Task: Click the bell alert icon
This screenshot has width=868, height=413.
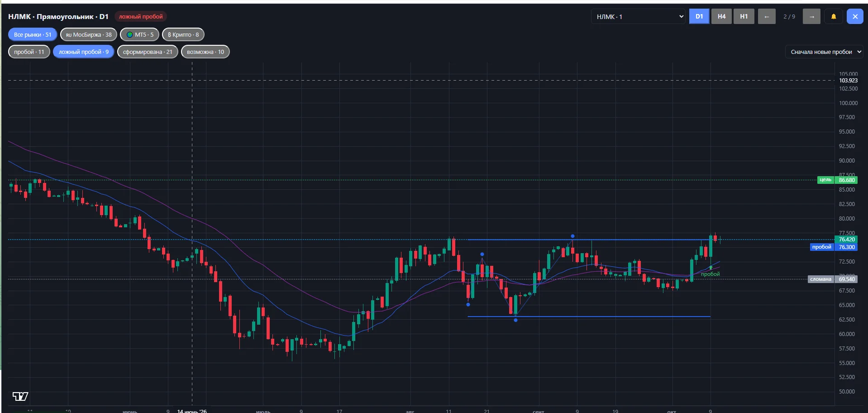Action: tap(834, 17)
